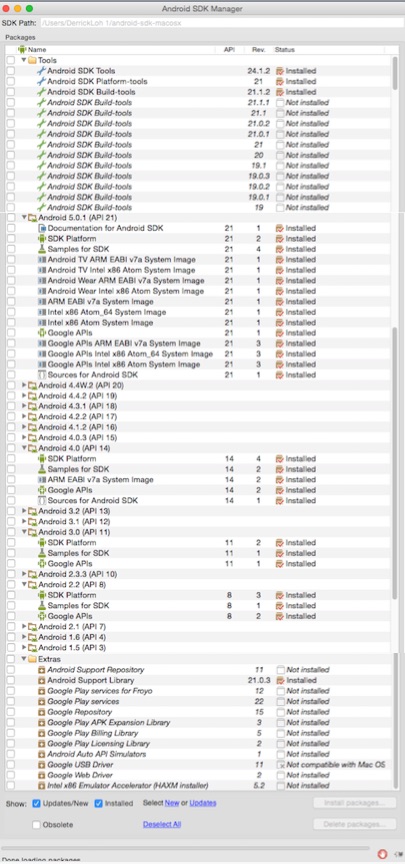Click the SDK Path text field
This screenshot has height=864, width=405.
point(222,24)
